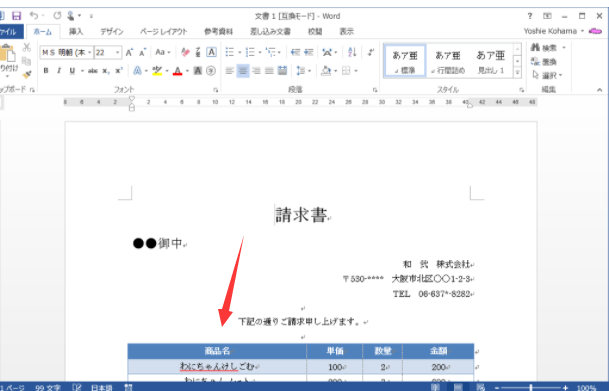
Task: Collapse the ribbon with the chevron
Action: click(599, 90)
